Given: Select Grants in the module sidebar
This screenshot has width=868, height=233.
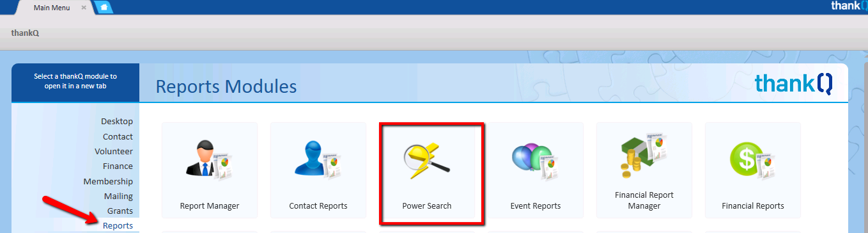Looking at the screenshot, I should [120, 211].
